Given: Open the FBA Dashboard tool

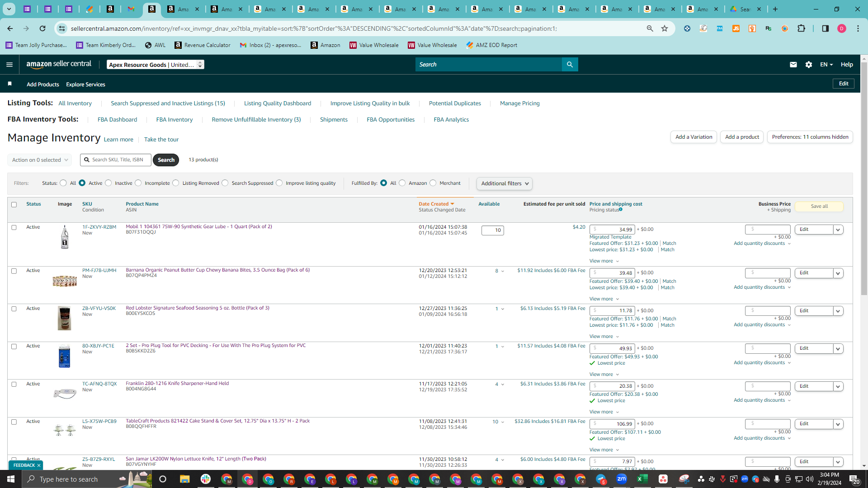Looking at the screenshot, I should coord(117,120).
